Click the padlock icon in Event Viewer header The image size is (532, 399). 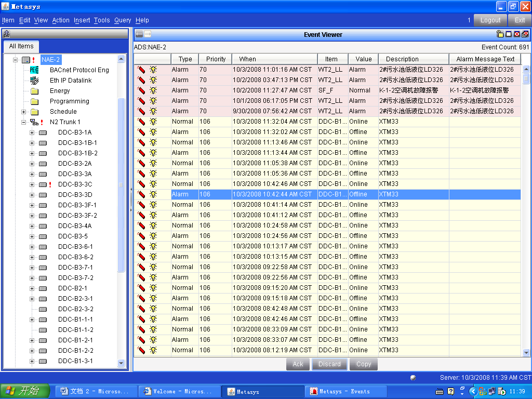tap(500, 34)
